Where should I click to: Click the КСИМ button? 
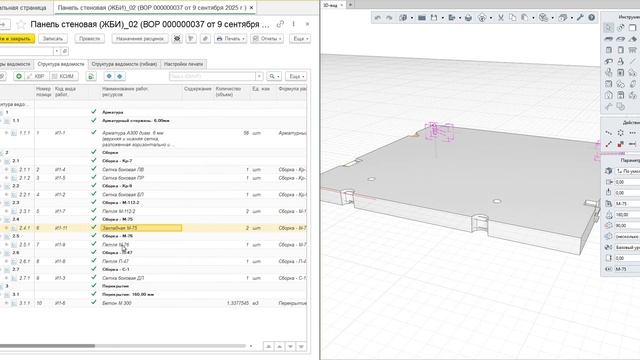[63, 76]
